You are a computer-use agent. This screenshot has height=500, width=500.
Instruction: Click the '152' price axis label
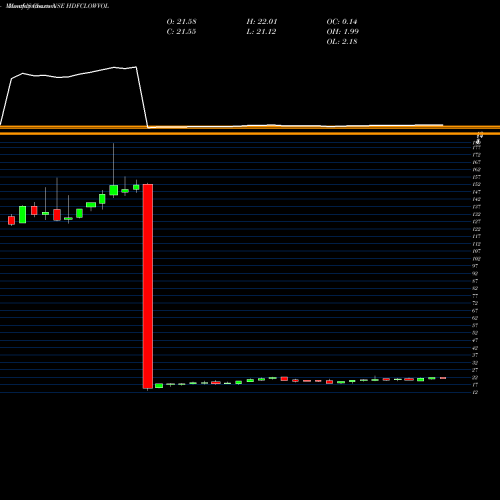click(476, 184)
